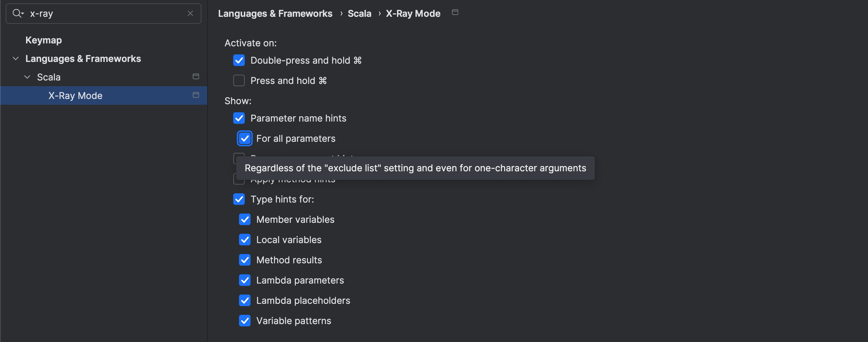Click the icon next to the breadcrumb title
The width and height of the screenshot is (868, 342).
tap(455, 12)
